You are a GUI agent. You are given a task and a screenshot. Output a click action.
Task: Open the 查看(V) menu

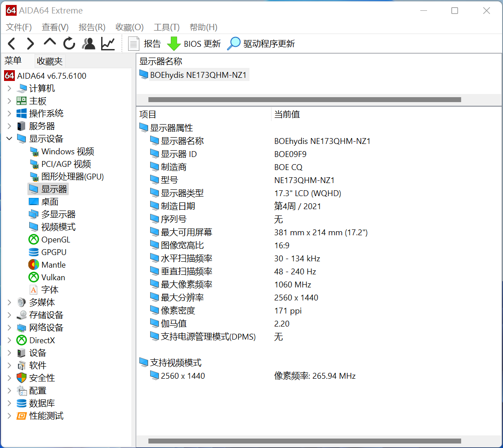55,27
